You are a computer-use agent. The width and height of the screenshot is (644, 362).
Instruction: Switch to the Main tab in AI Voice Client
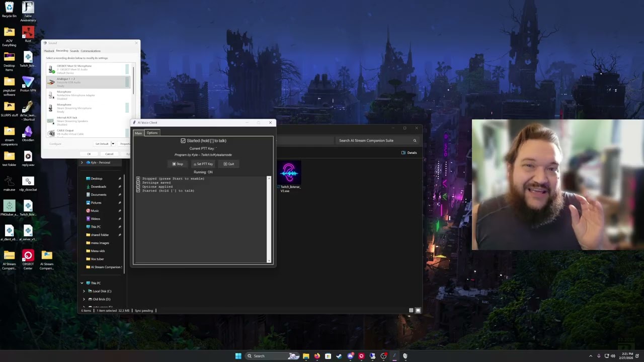[x=138, y=133]
